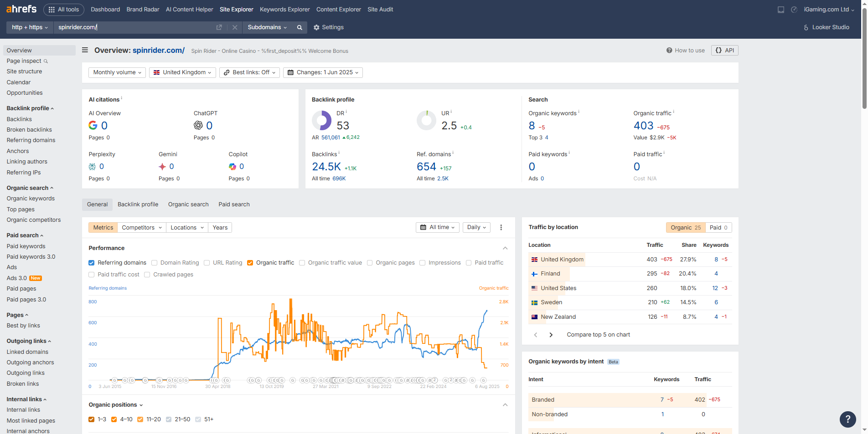Toggle the Referring domains checkbox
This screenshot has height=434, width=868.
click(x=92, y=263)
